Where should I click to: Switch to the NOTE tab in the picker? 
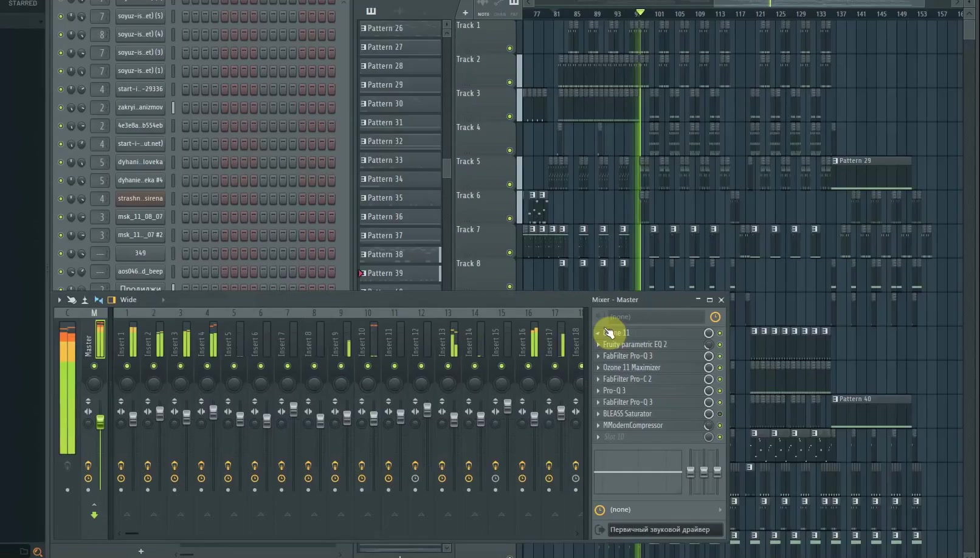483,13
